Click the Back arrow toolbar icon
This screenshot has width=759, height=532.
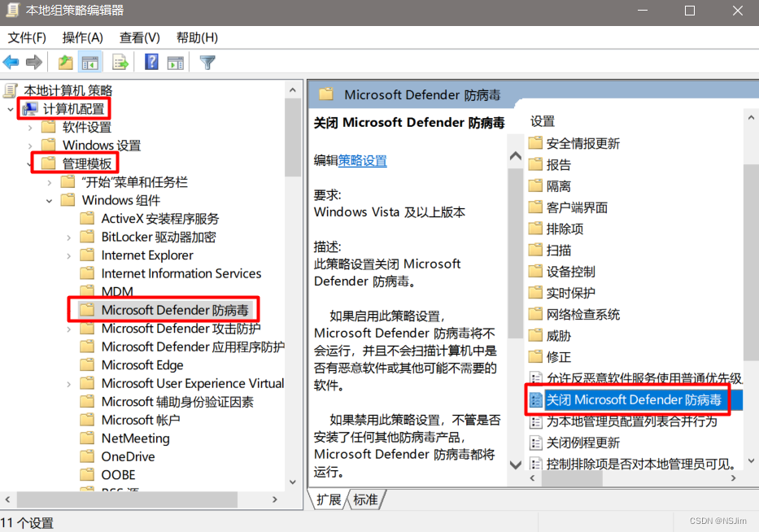(11, 62)
